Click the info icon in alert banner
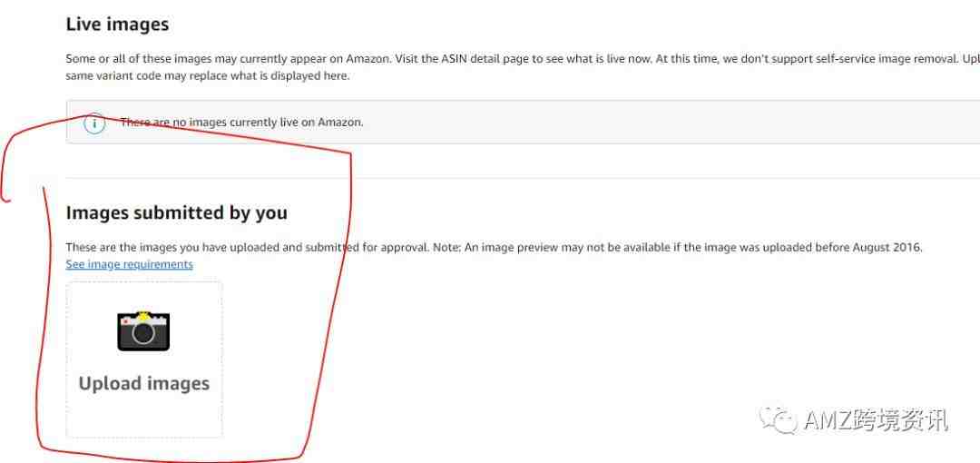980x463 pixels. tap(94, 123)
